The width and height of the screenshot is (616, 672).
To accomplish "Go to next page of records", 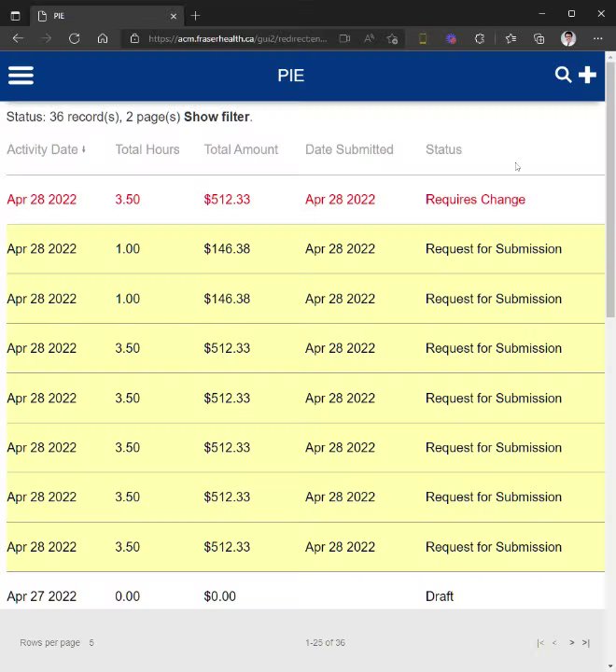I will coord(572,642).
